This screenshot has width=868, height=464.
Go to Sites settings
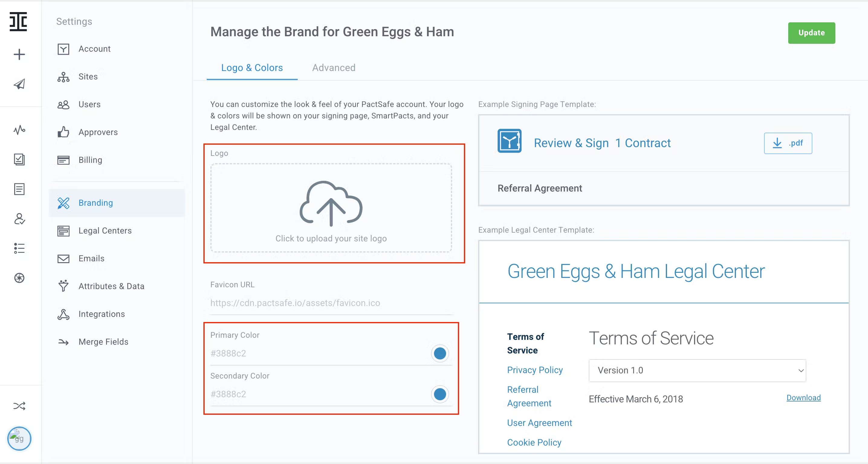(88, 77)
